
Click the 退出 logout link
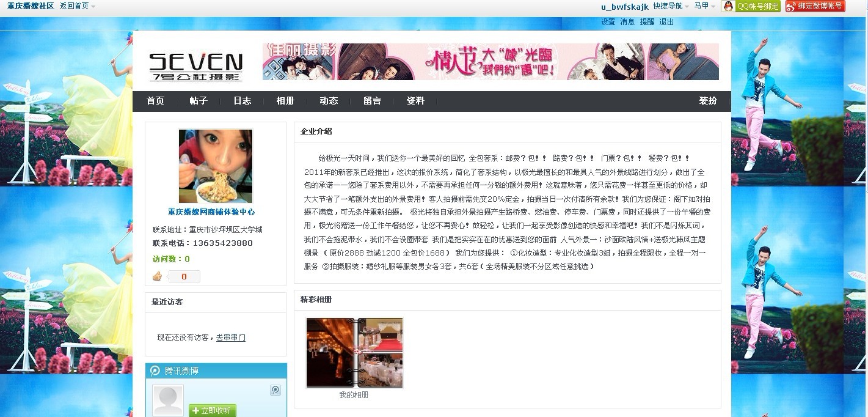click(x=666, y=22)
